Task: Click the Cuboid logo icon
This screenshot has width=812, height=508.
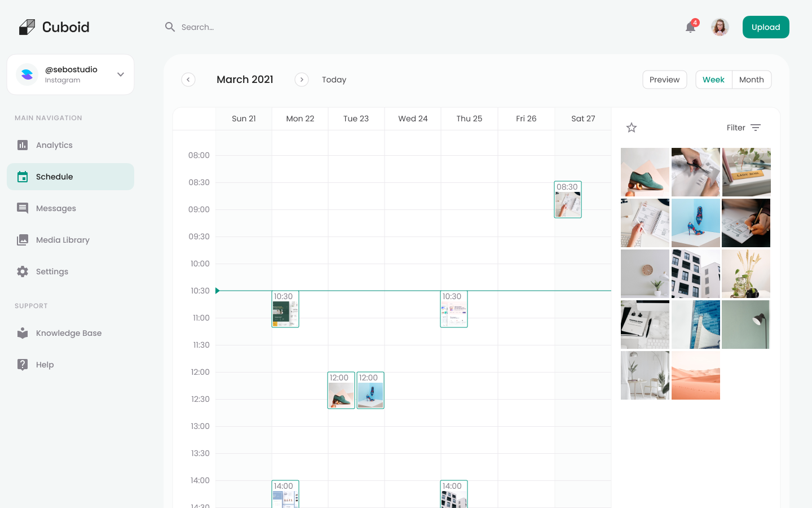Action: 27,27
